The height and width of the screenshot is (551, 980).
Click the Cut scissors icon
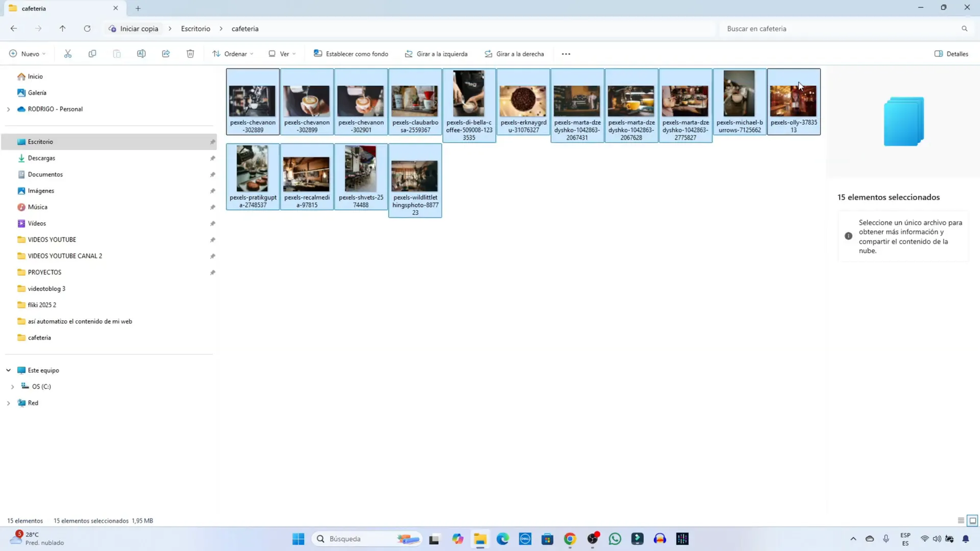[x=68, y=54]
